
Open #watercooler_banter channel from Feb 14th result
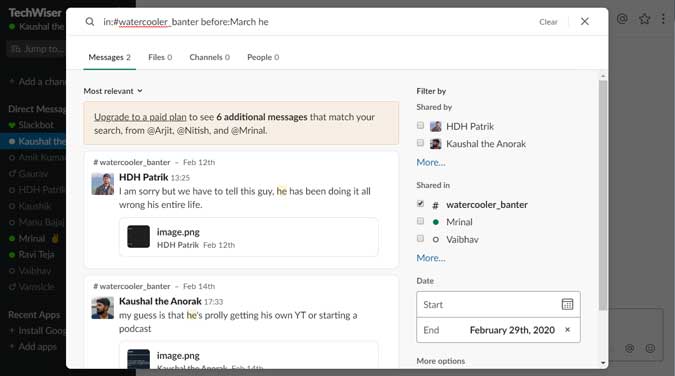[x=132, y=286]
